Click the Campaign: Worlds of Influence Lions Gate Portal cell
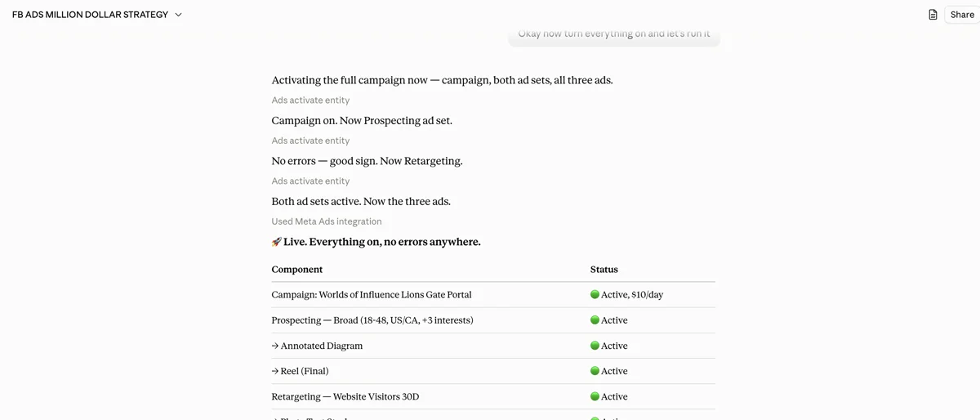980x420 pixels. pyautogui.click(x=372, y=295)
